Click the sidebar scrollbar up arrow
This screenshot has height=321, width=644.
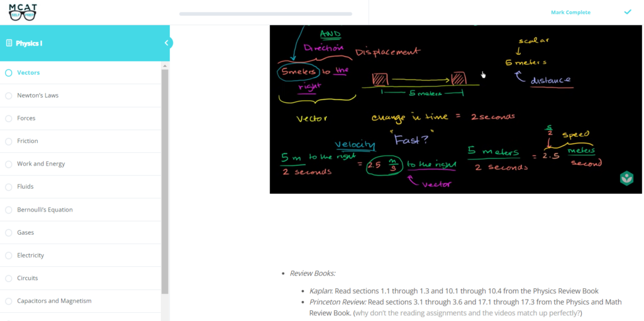[x=165, y=65]
